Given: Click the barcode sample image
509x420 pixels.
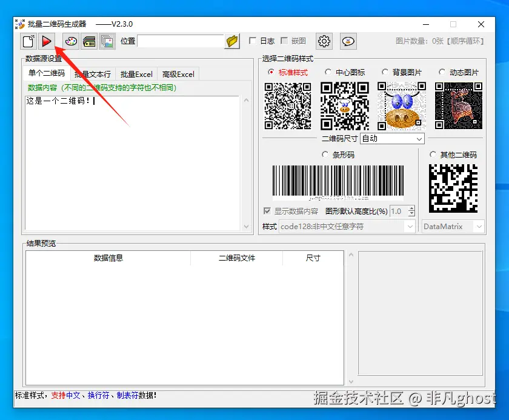Looking at the screenshot, I should 338,182.
